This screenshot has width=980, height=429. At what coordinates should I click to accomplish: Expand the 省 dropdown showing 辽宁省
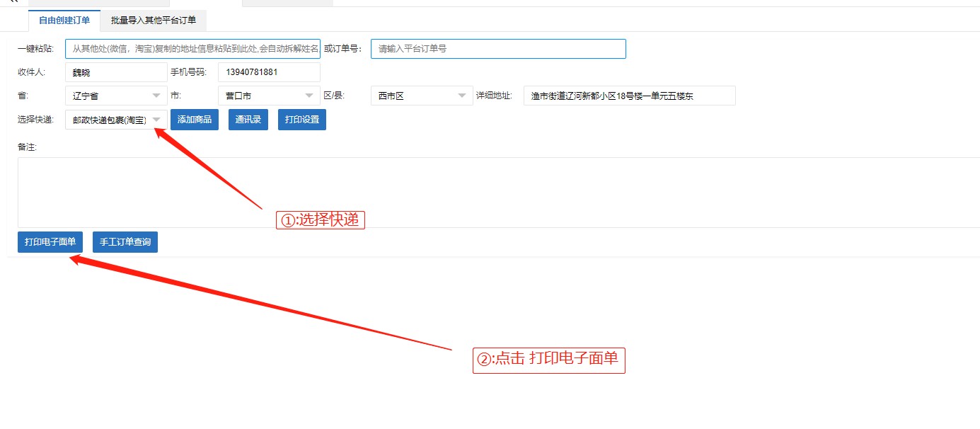pos(116,96)
